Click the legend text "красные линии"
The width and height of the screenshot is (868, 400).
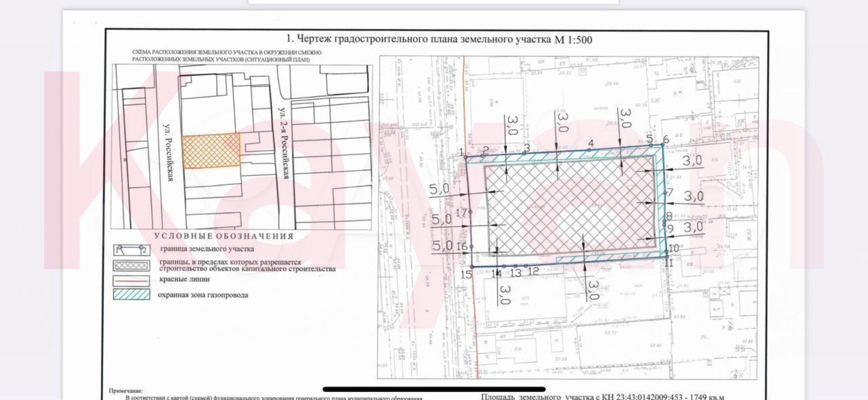184,279
